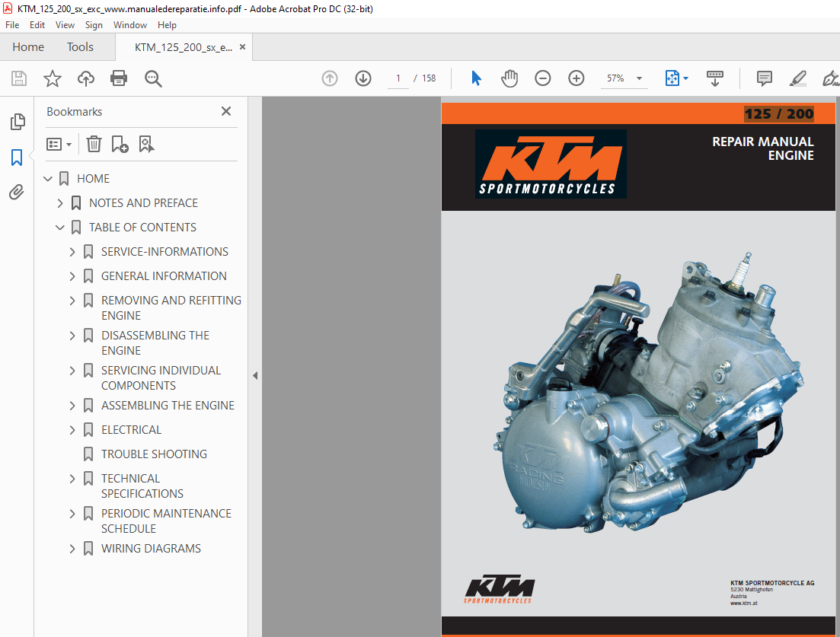
Task: Select TROUBLE SHOOTING bookmark
Action: pos(154,454)
